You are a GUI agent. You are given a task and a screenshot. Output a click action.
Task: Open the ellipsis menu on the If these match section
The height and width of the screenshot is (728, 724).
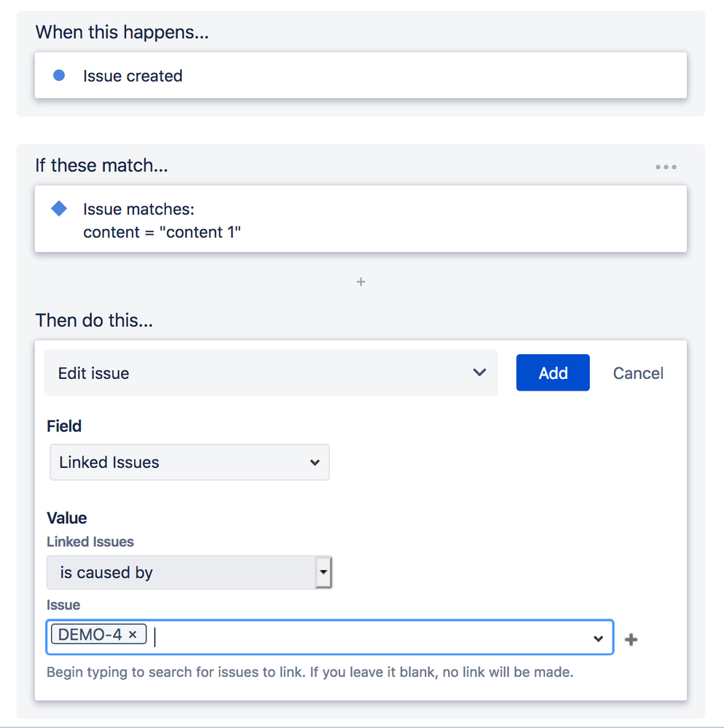[666, 166]
